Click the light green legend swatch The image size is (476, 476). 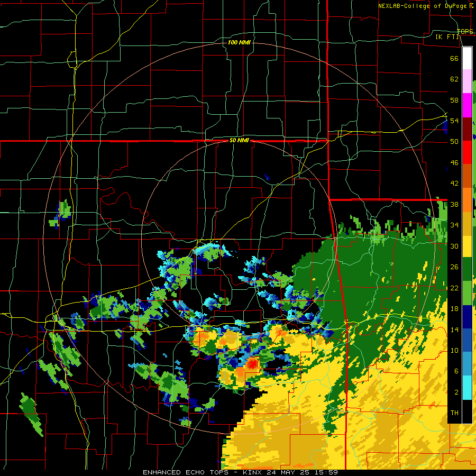tap(467, 293)
